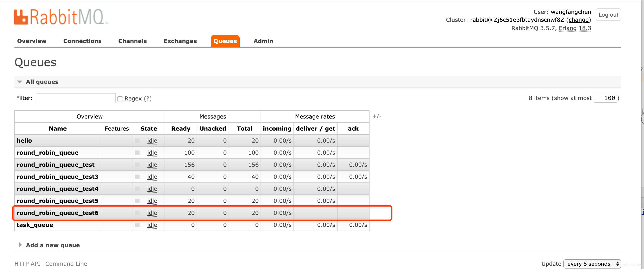Viewport: 644px width, 269px height.
Task: Open the Exchanges tab
Action: [180, 41]
